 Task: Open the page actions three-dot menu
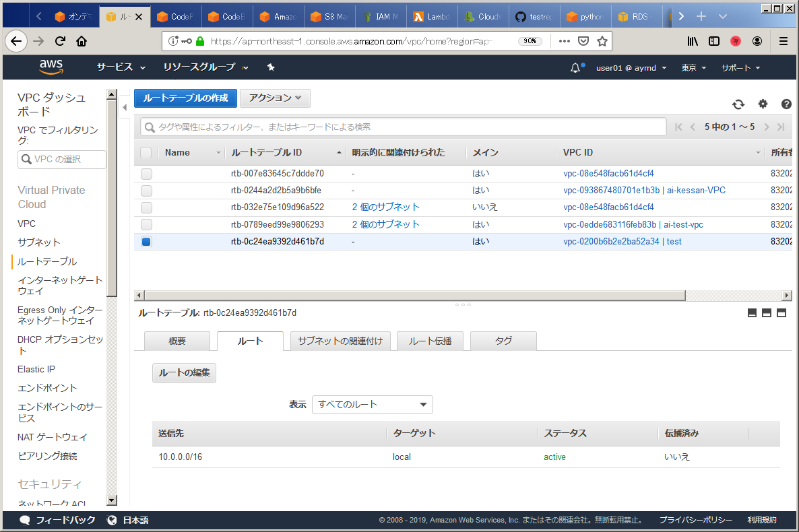point(564,41)
